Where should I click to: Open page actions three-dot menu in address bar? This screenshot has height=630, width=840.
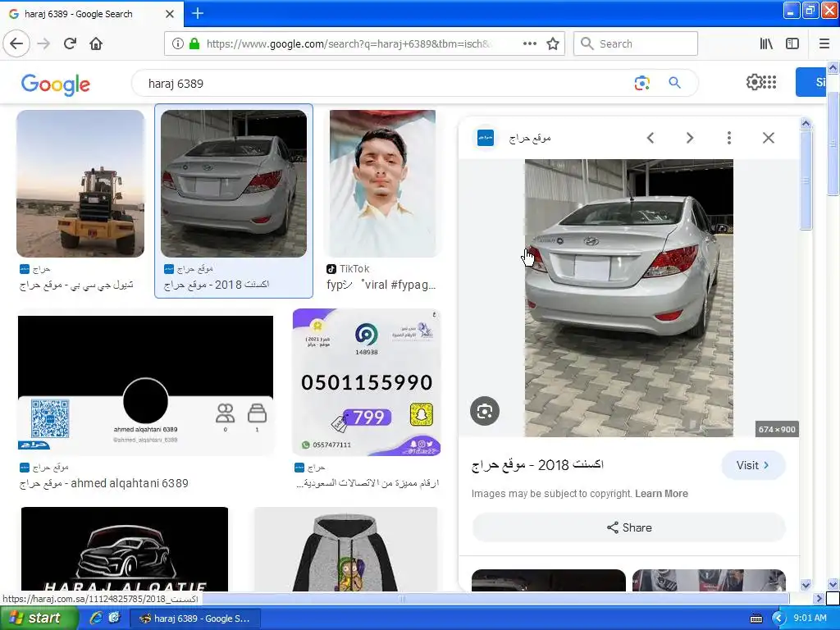click(x=529, y=44)
